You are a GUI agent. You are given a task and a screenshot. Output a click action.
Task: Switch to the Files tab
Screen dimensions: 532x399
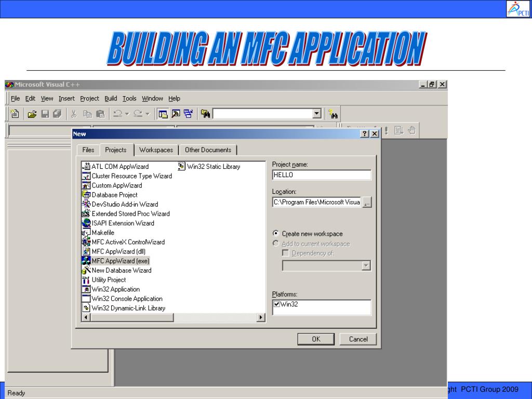click(88, 150)
